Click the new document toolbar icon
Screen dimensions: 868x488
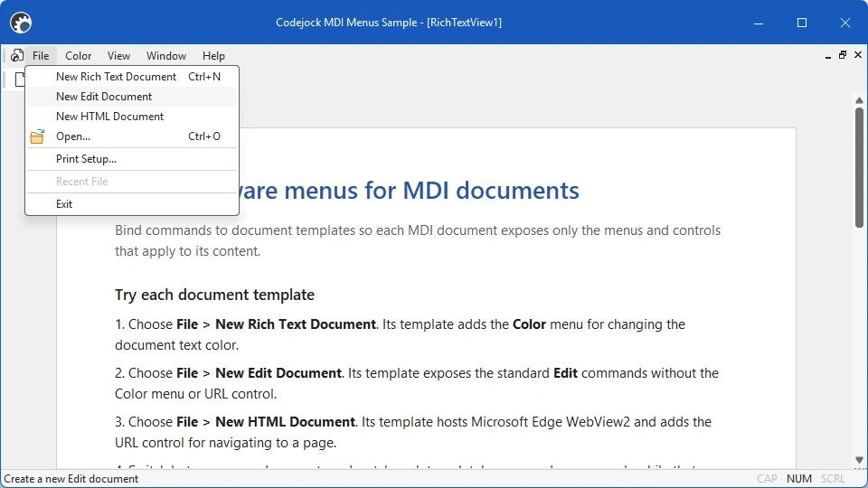20,80
